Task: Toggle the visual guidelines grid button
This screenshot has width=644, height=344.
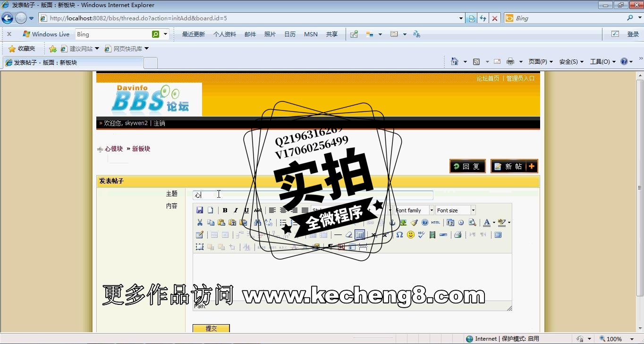Action: point(360,235)
